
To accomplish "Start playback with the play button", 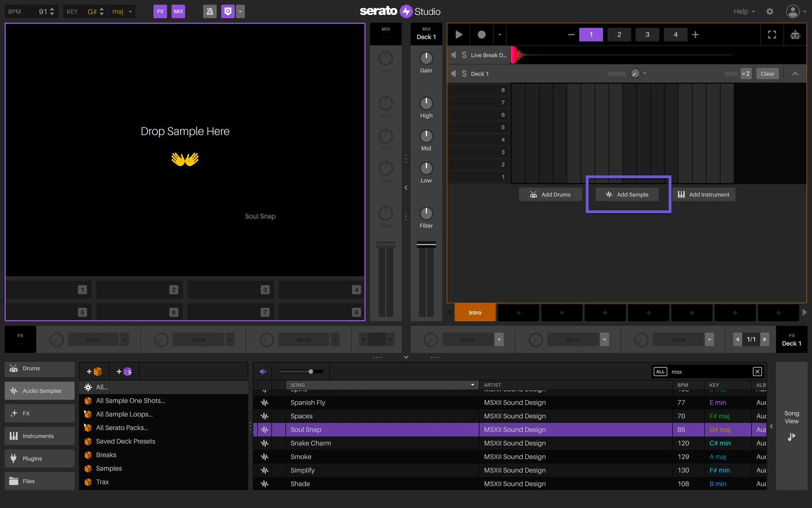I will pyautogui.click(x=459, y=35).
